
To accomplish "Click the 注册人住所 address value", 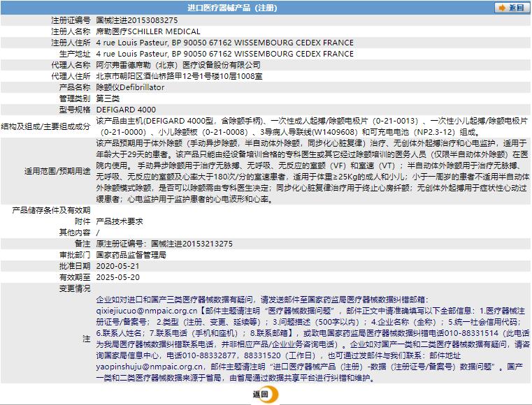I will tap(224, 43).
